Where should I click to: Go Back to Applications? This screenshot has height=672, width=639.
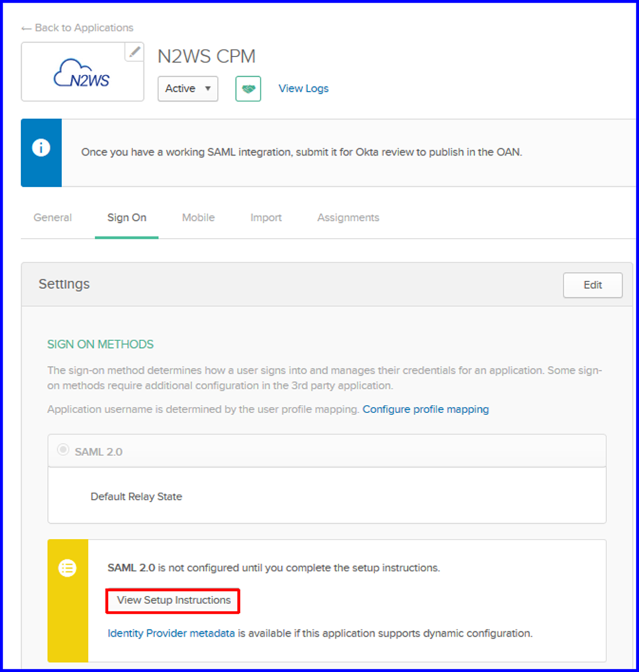(x=77, y=28)
